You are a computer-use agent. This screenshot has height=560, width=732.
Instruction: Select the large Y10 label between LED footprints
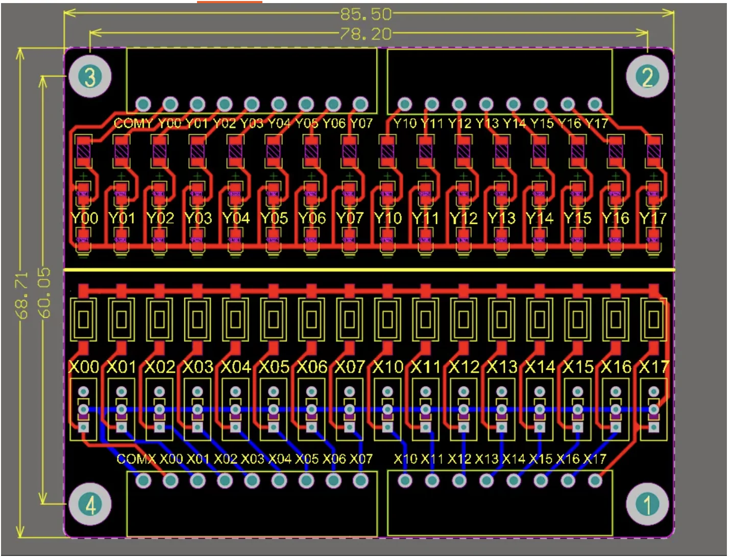pyautogui.click(x=388, y=218)
